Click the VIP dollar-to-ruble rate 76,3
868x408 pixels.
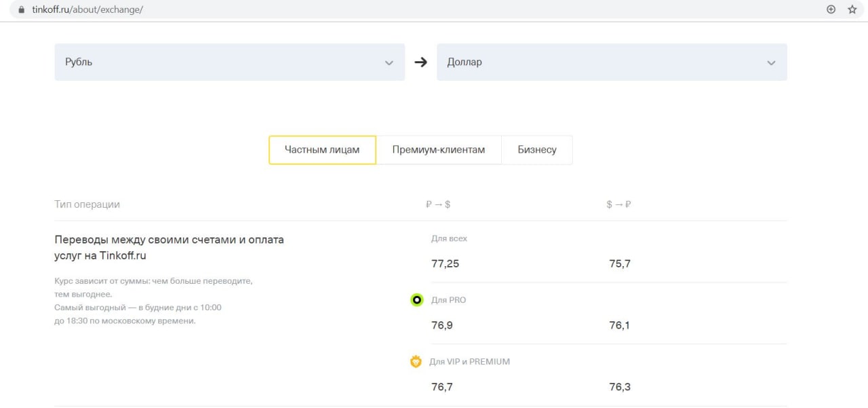(620, 387)
